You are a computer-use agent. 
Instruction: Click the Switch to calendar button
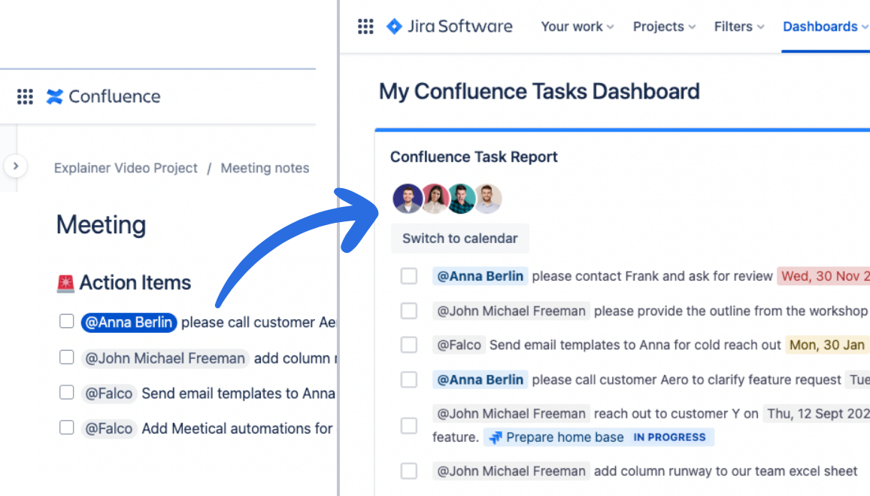pyautogui.click(x=460, y=239)
